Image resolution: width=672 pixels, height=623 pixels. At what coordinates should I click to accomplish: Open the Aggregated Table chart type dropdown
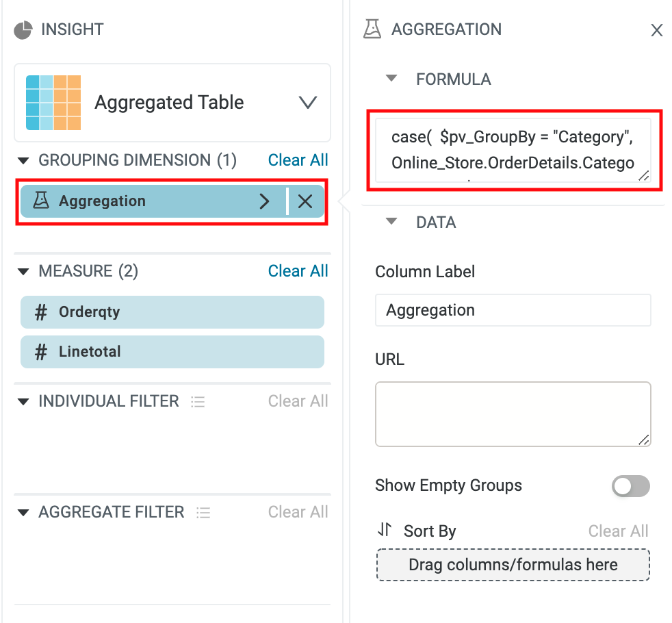[x=308, y=103]
